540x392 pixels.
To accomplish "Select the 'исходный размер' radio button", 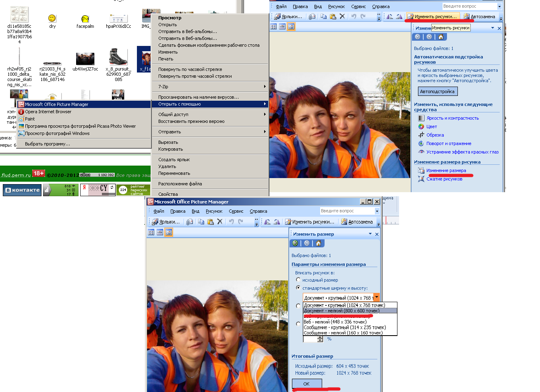I will [298, 280].
